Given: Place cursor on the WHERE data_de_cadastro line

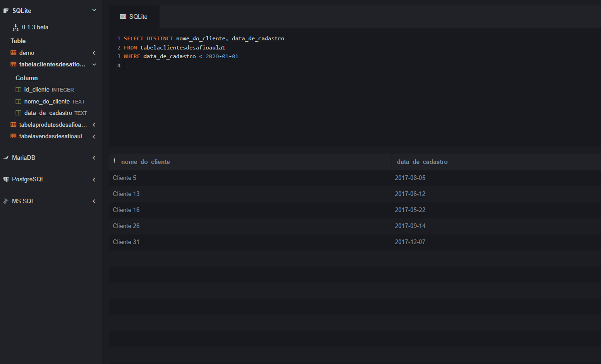Looking at the screenshot, I should click(181, 57).
